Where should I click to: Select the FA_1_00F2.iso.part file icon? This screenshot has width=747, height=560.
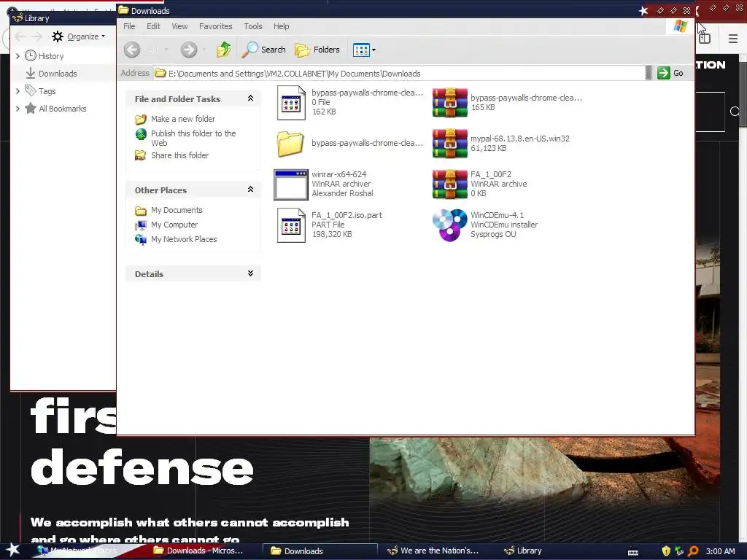point(291,225)
